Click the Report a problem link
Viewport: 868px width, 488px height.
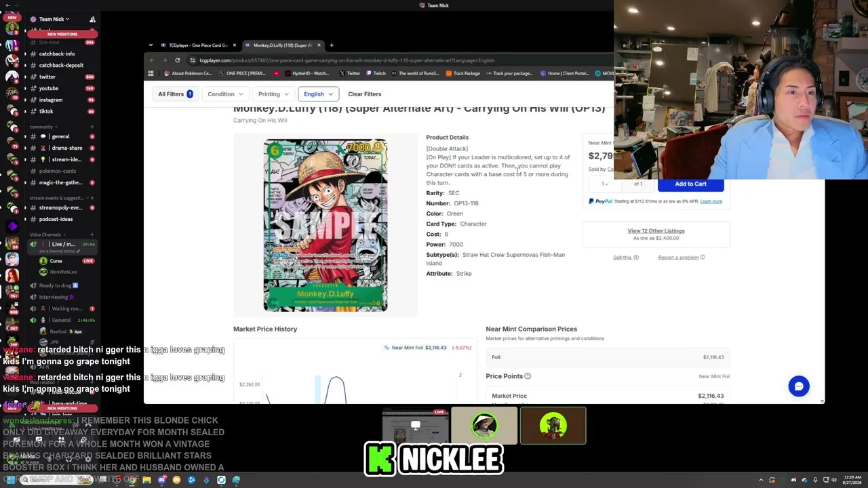[682, 258]
